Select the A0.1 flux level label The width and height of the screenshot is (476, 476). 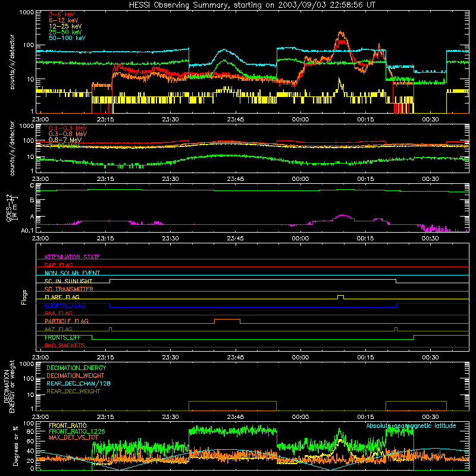(x=27, y=231)
